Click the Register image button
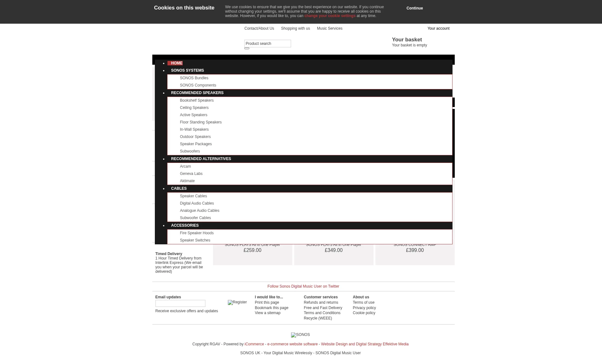The width and height of the screenshot is (602, 364). coord(237,302)
